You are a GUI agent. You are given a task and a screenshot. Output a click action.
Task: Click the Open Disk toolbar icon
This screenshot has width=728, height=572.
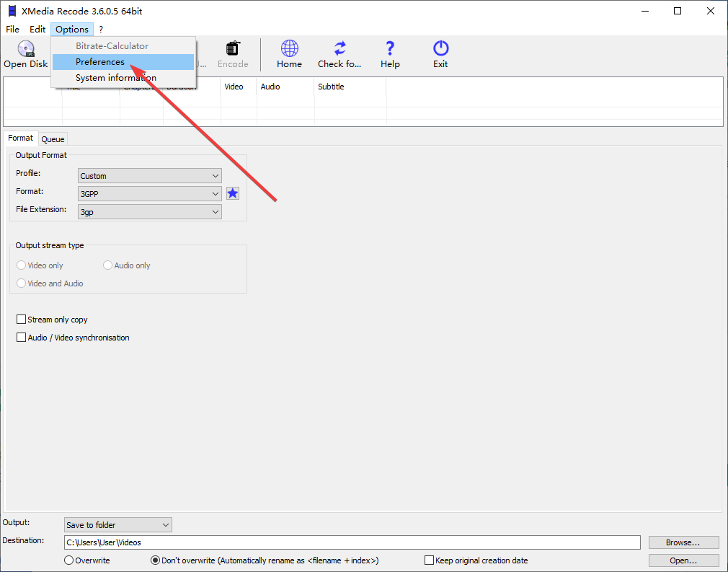pos(26,49)
